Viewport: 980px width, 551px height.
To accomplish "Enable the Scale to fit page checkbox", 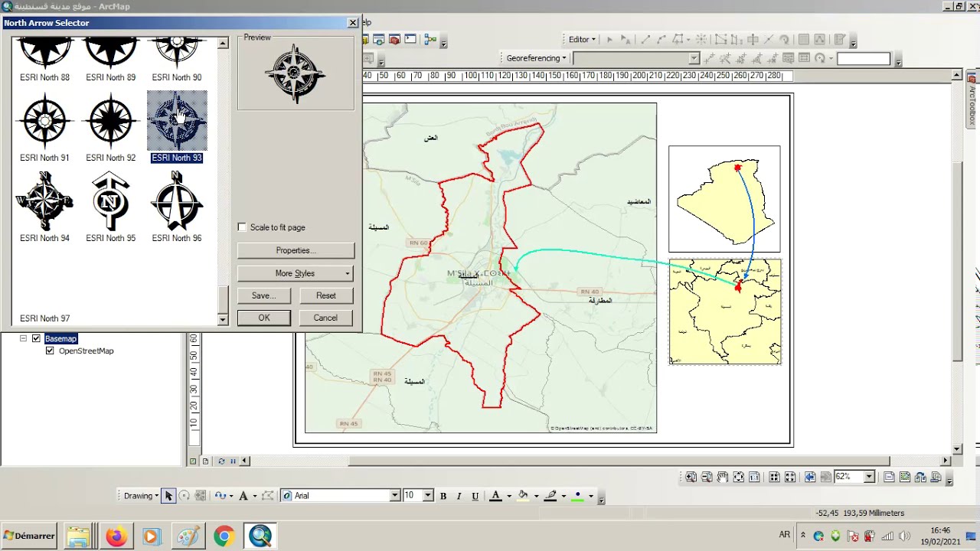I will coord(242,227).
